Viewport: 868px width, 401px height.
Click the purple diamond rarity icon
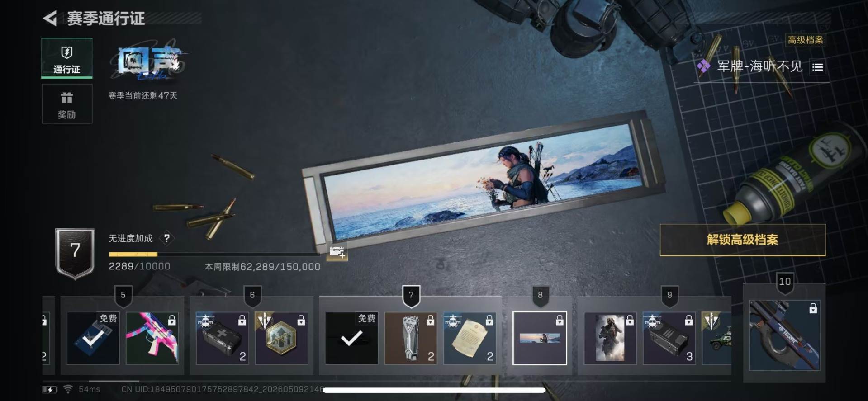703,67
